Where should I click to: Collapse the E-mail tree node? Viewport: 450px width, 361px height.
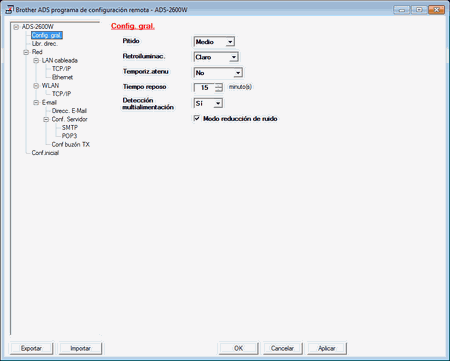[x=36, y=102]
